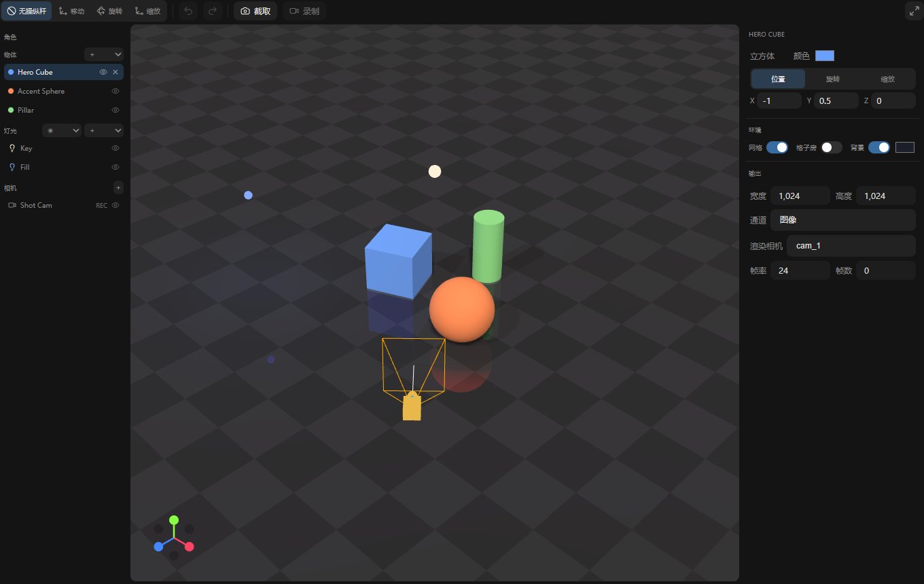The width and height of the screenshot is (924, 584).
Task: Open the background color swatch
Action: click(905, 147)
